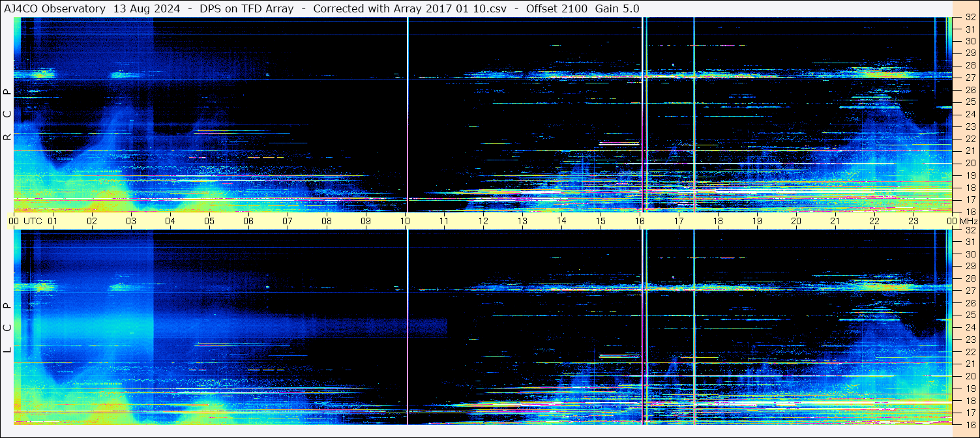Click 30 MHz tick on LCP frequency scale
This screenshot has width=980, height=438.
970,254
